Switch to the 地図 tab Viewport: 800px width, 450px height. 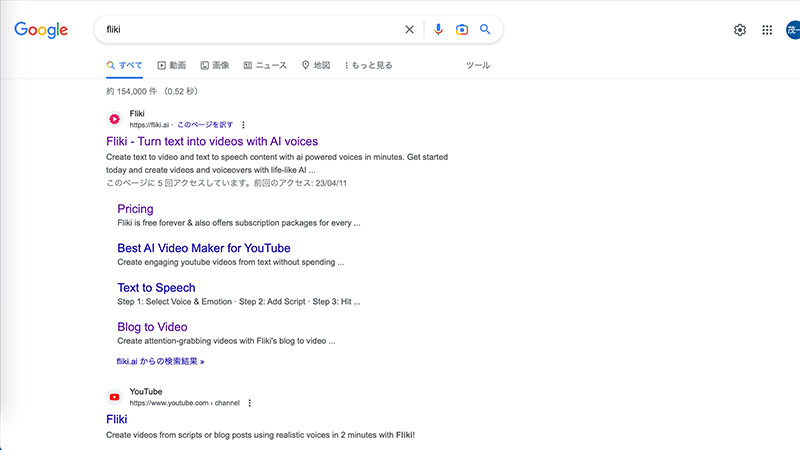tap(316, 65)
